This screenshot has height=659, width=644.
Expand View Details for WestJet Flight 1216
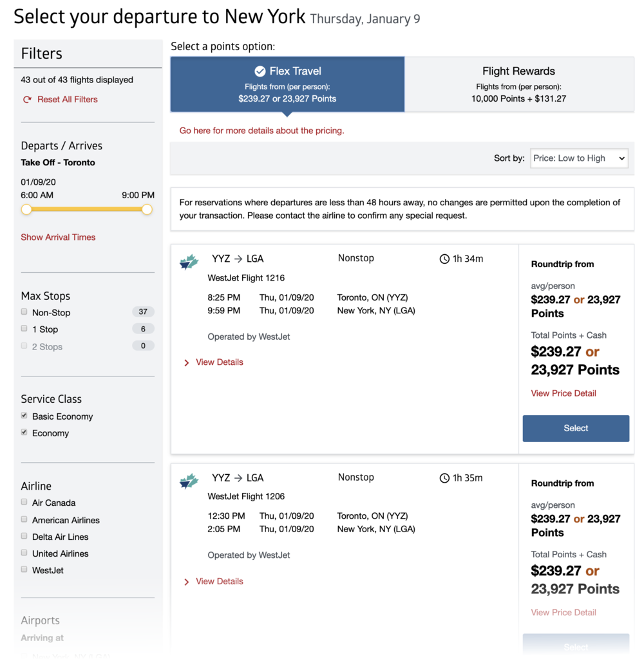tap(219, 362)
